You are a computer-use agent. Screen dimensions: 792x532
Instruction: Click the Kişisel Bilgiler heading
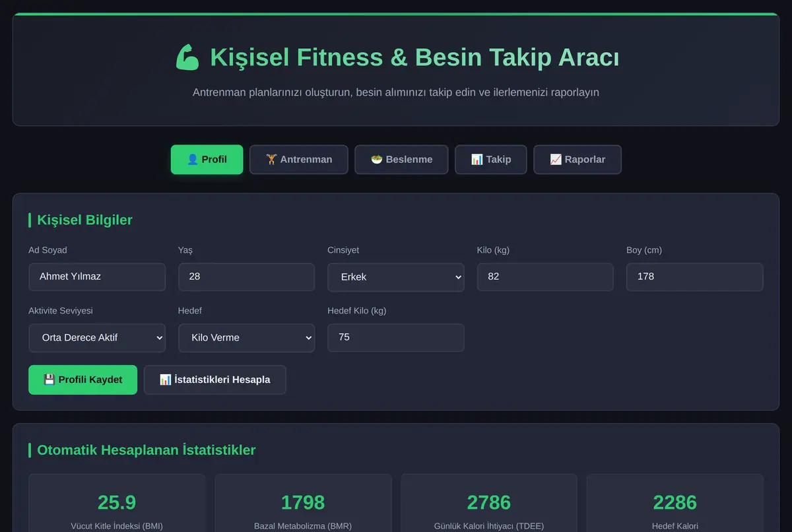click(84, 220)
